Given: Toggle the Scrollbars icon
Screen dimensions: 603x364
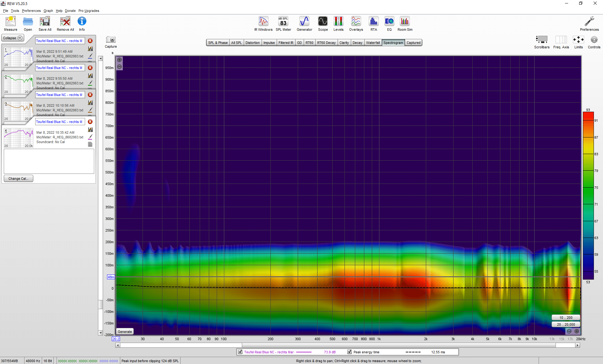Looking at the screenshot, I should pos(542,40).
